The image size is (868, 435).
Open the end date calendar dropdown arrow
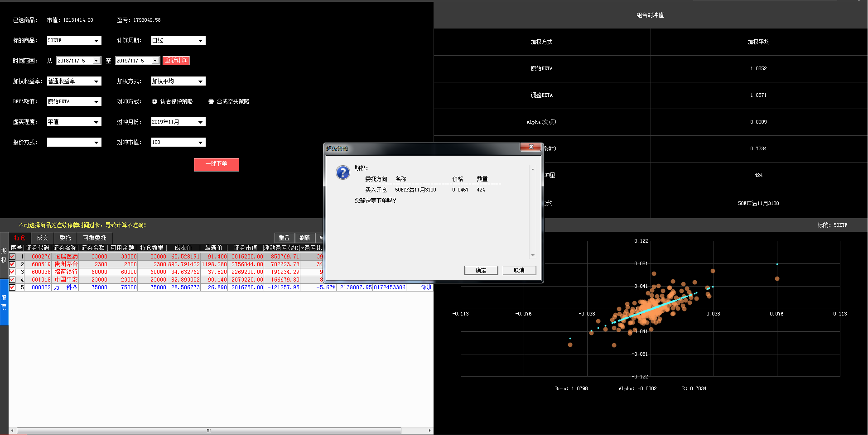(x=155, y=61)
